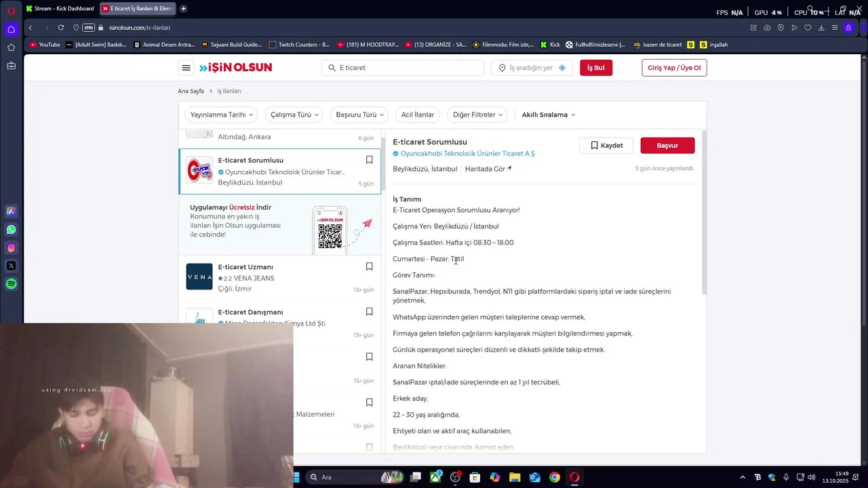Click the VENA company logo thumbnail

pos(199,277)
